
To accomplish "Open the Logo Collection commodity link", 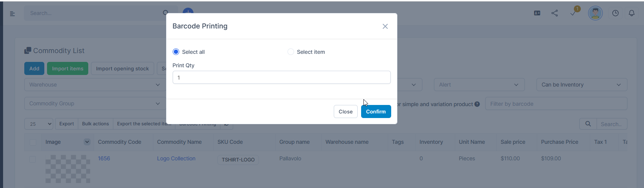I will pos(176,158).
